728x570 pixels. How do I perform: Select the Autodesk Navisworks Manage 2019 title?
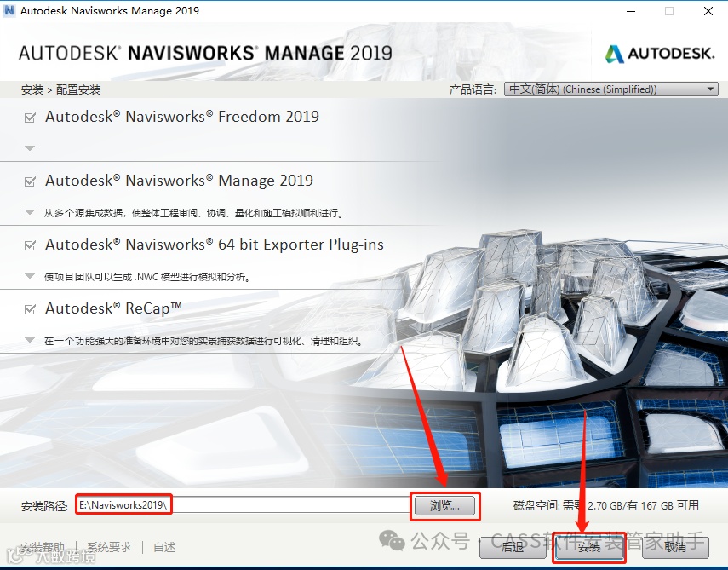pos(179,181)
